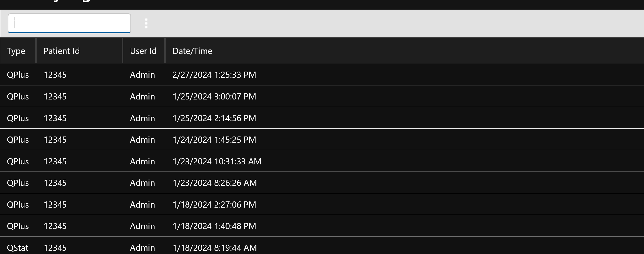The width and height of the screenshot is (644, 254).
Task: Place cursor in the search input field
Action: coord(69,23)
